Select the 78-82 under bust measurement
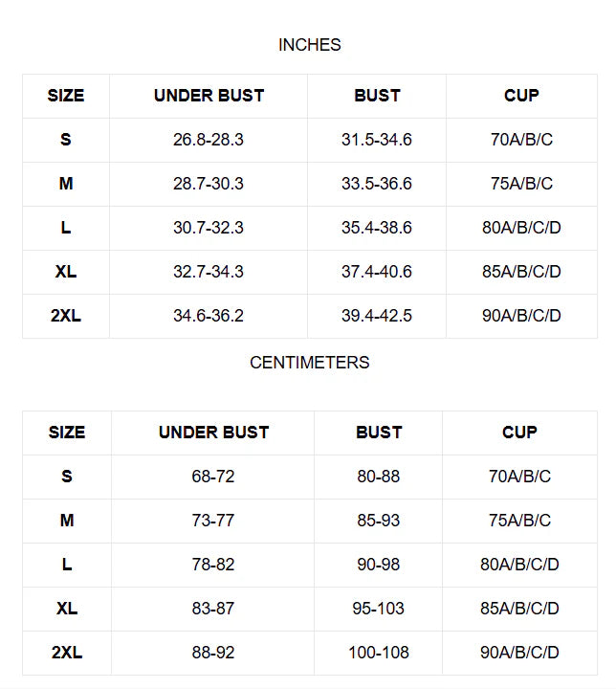616x689 pixels. pos(212,565)
